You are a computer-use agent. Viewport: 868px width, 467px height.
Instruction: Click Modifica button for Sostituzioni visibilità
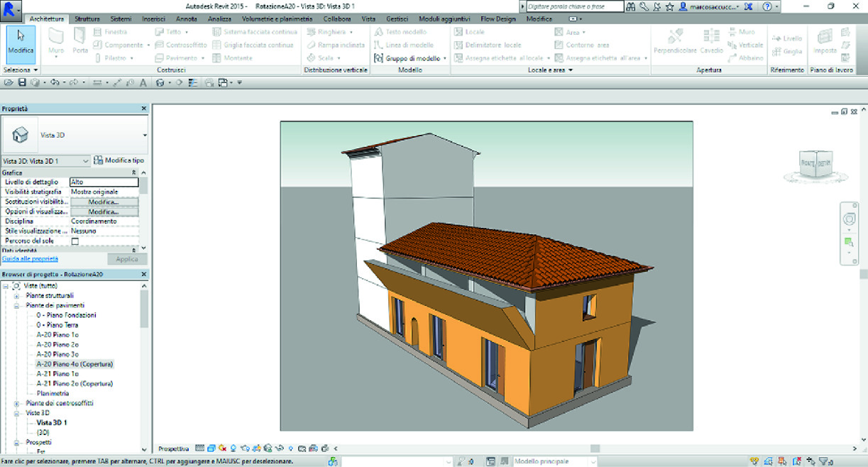click(x=103, y=202)
